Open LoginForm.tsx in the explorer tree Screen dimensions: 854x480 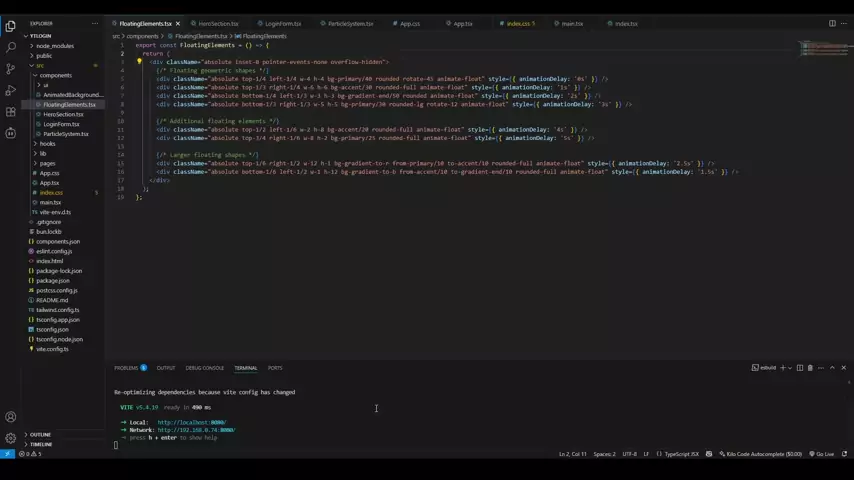(x=61, y=124)
